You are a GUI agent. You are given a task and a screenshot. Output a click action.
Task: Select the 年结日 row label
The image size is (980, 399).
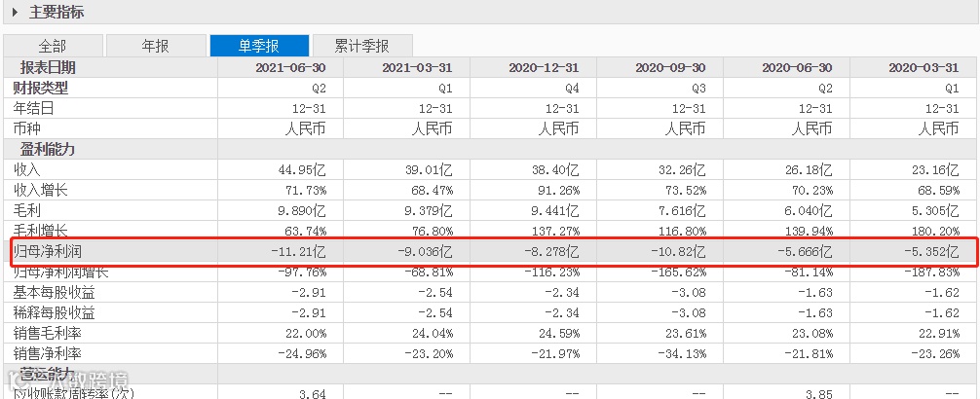click(x=34, y=108)
